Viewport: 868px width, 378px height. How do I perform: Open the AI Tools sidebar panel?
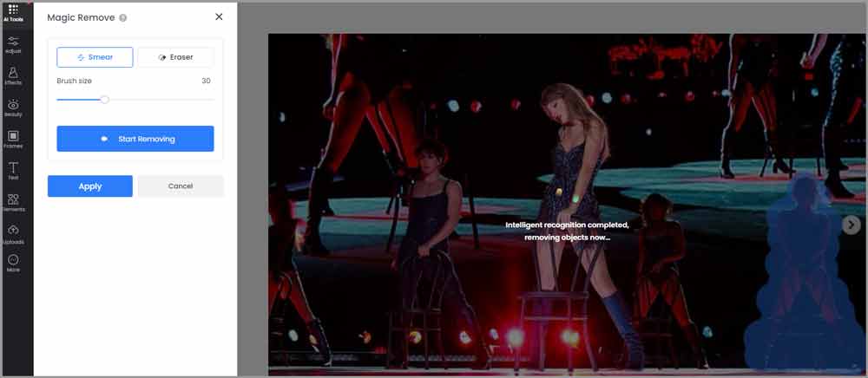pos(13,12)
